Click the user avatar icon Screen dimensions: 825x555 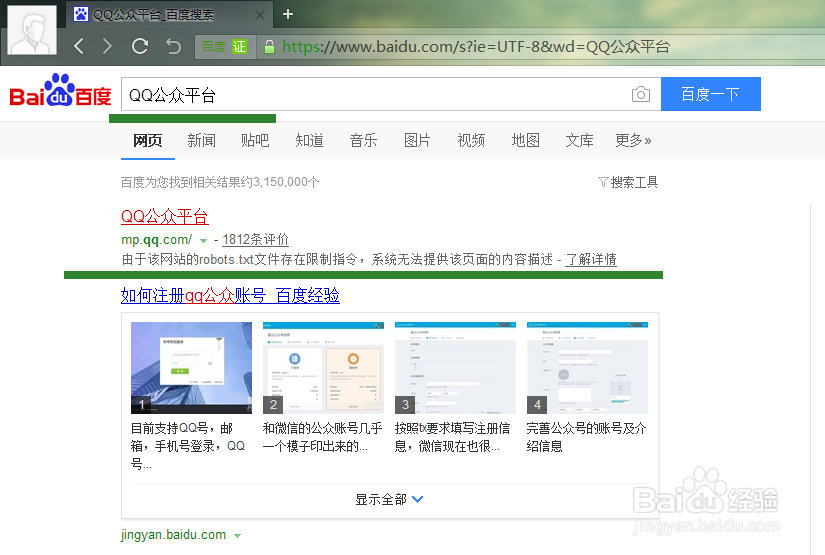32,30
